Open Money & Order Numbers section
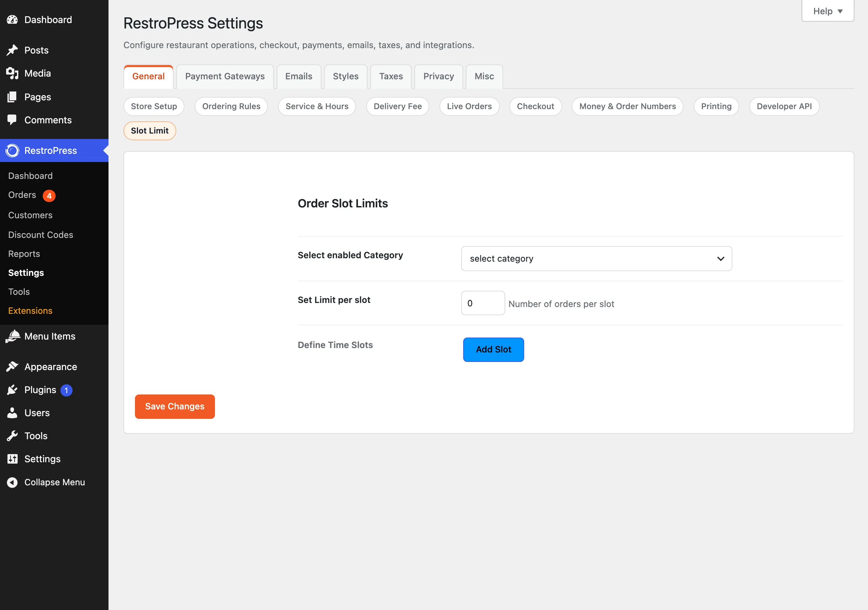 [x=627, y=106]
